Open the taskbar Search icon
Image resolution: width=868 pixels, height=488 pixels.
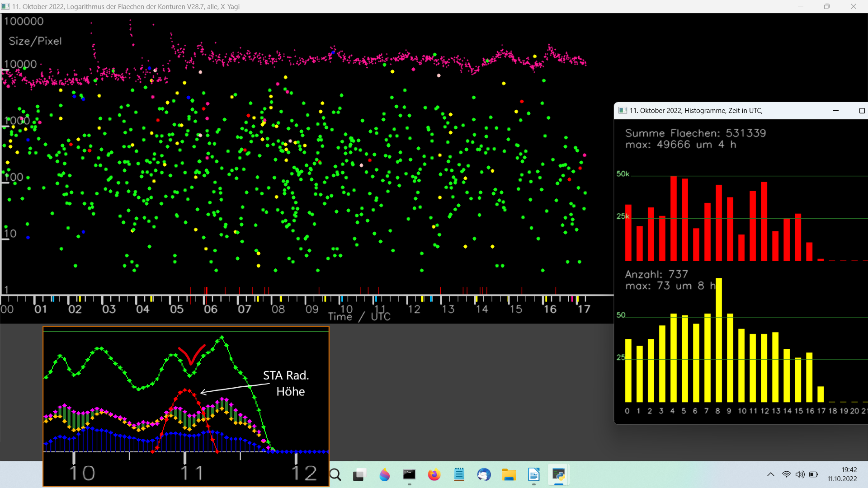(335, 475)
